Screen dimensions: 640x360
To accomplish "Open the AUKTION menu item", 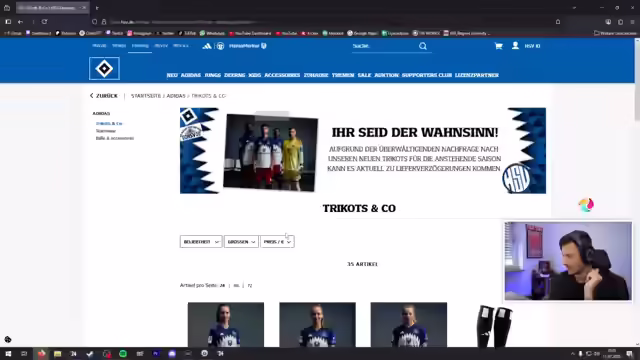I will coord(386,75).
